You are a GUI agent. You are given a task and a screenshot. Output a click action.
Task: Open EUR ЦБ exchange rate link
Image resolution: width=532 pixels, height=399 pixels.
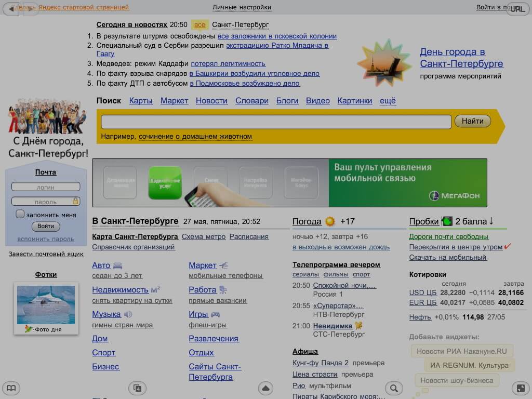pos(423,302)
